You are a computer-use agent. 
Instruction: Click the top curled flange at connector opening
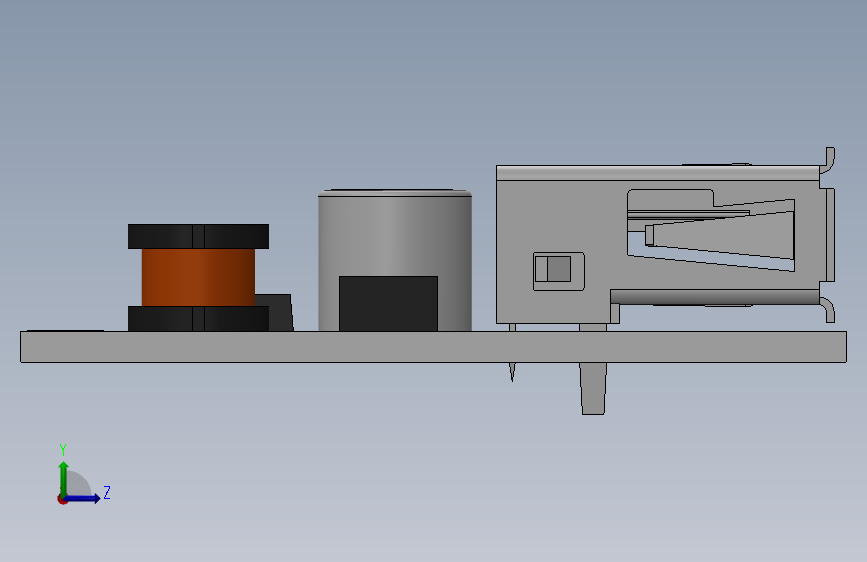[828, 160]
